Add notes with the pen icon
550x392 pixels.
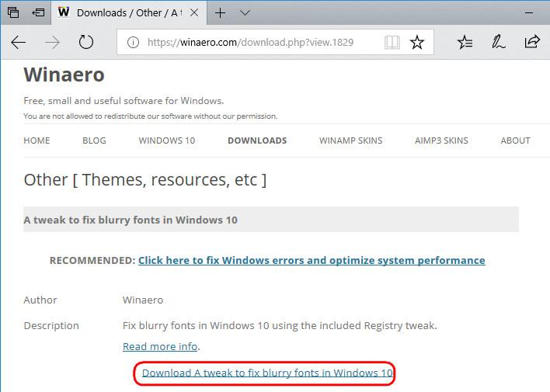coord(498,42)
